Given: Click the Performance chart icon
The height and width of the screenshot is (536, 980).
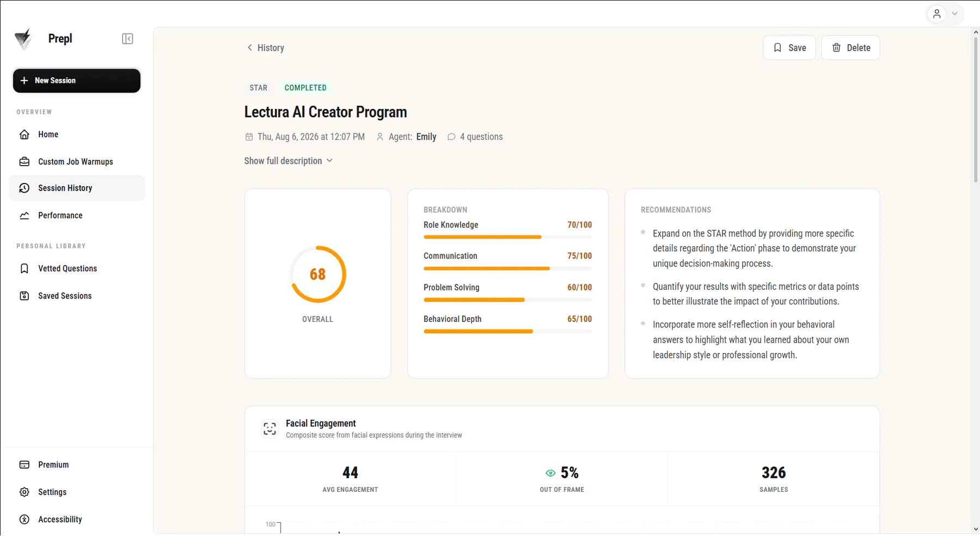Looking at the screenshot, I should 24,216.
